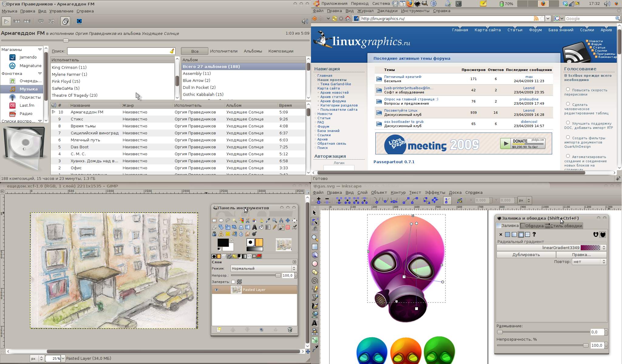This screenshot has height=364, width=622.
Task: Switch to Inkscape 'Обводка' tab
Action: point(532,226)
